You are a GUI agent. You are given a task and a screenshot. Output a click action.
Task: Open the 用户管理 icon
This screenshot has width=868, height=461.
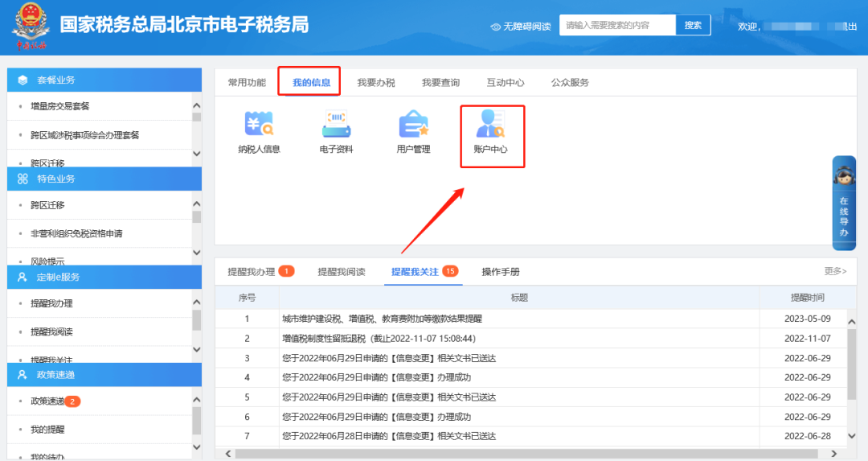click(x=413, y=124)
